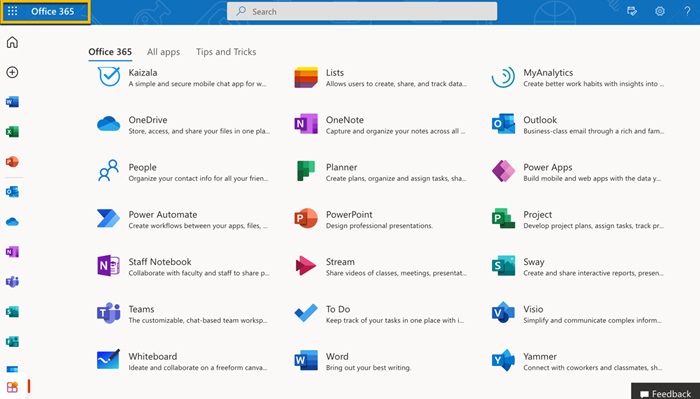Launch the Power Automate icon
This screenshot has width=700, height=399.
tap(108, 219)
